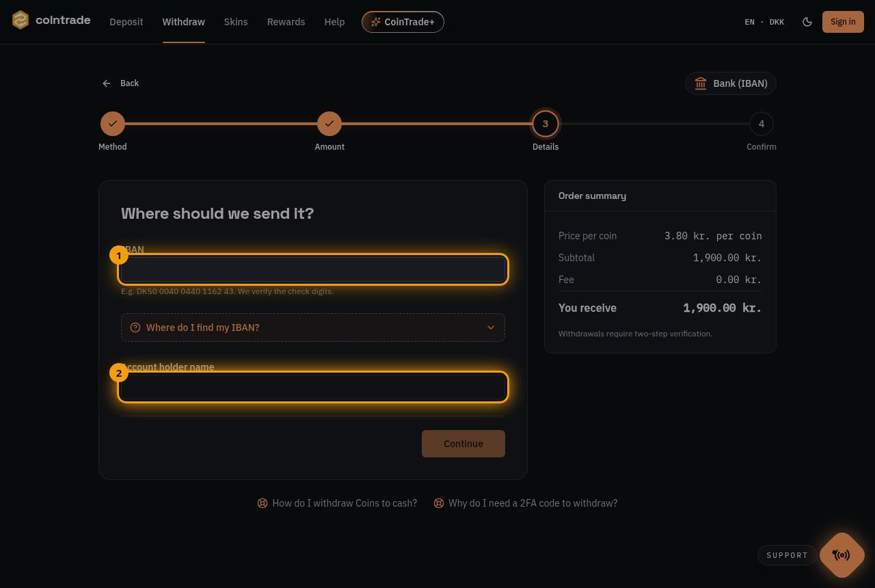
Task: Open the Help menu item
Action: (334, 22)
